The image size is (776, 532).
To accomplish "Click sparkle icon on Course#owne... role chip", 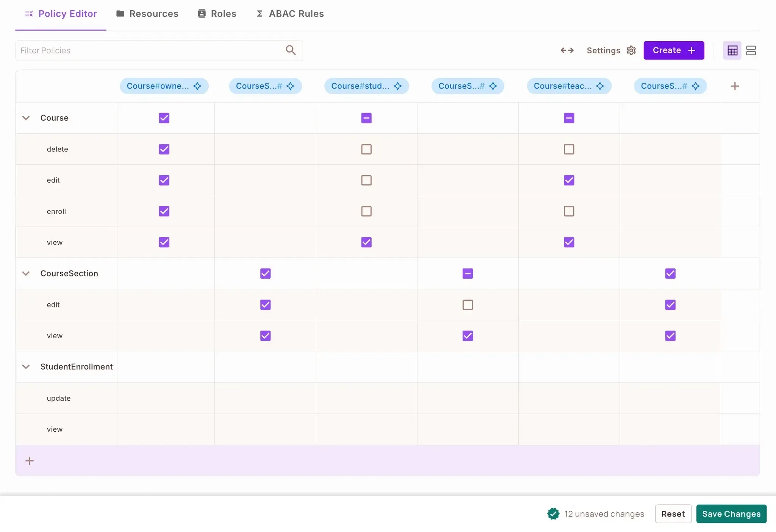I will point(197,86).
